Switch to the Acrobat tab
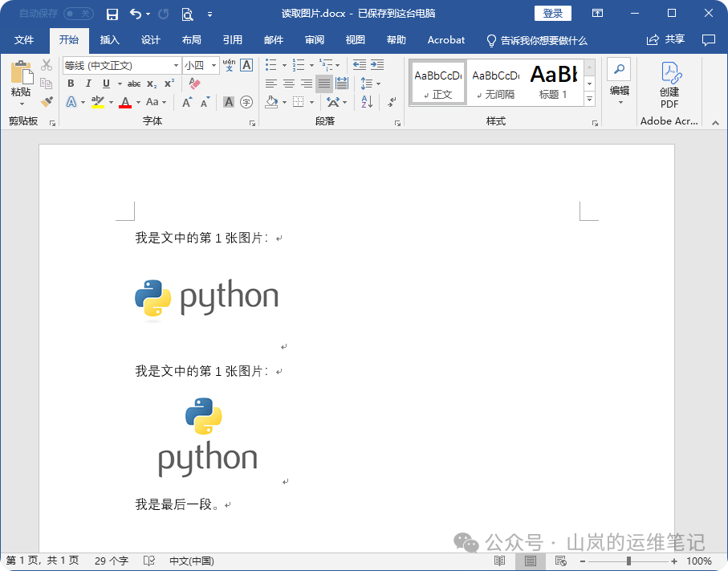 (445, 40)
